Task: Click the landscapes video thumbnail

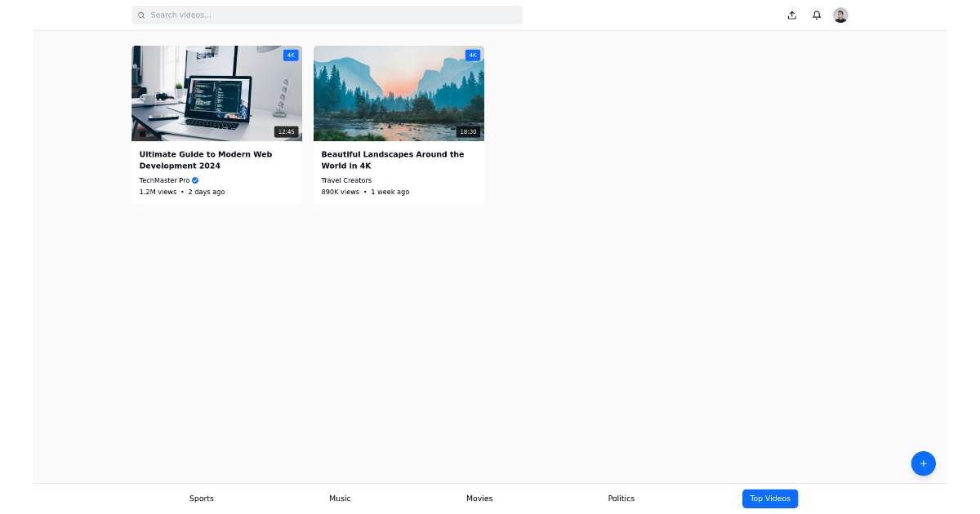Action: 399,93
